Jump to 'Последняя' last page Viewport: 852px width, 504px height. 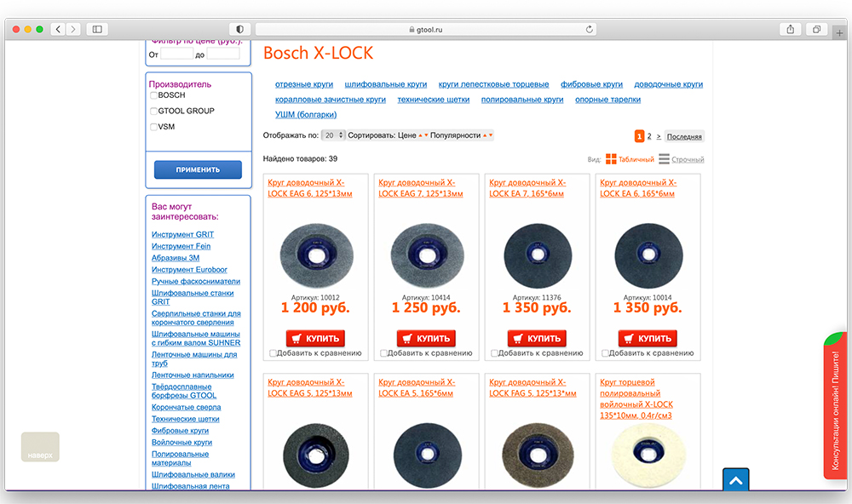684,136
